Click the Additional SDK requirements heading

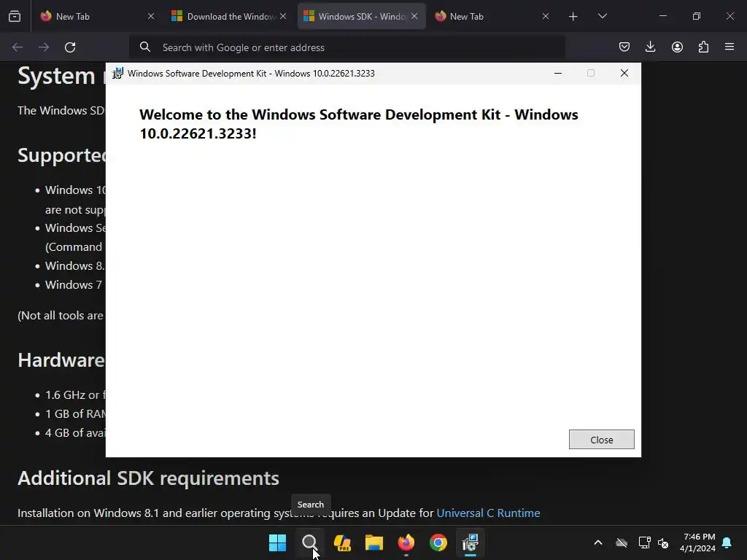(148, 478)
